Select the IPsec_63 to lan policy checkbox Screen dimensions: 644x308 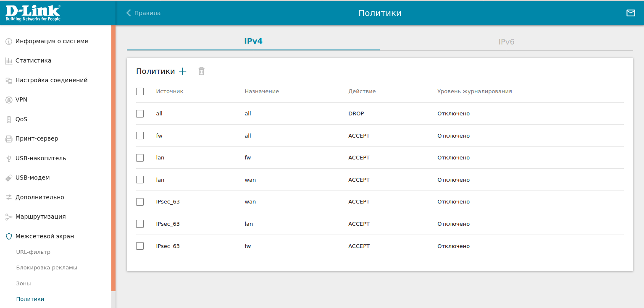point(140,224)
